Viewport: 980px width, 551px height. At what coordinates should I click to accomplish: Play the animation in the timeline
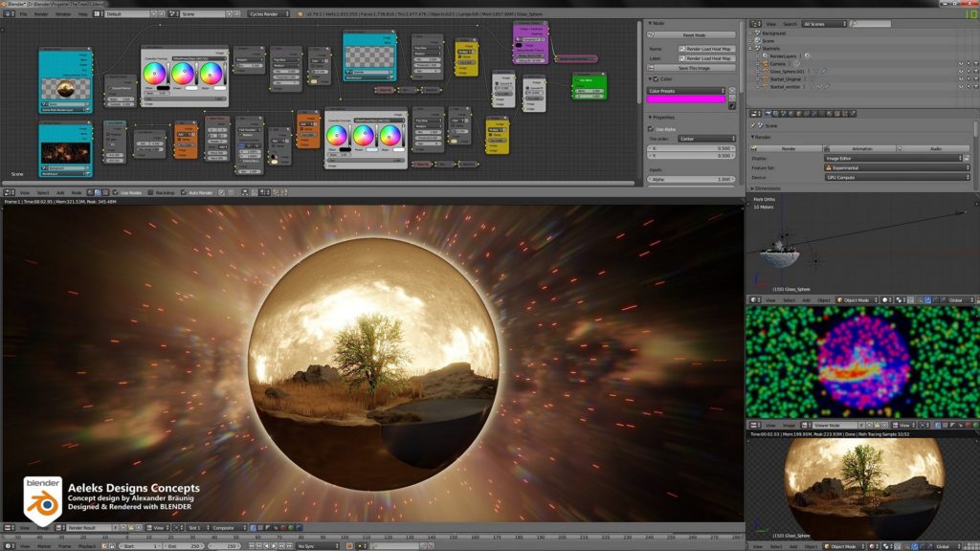coord(274,546)
